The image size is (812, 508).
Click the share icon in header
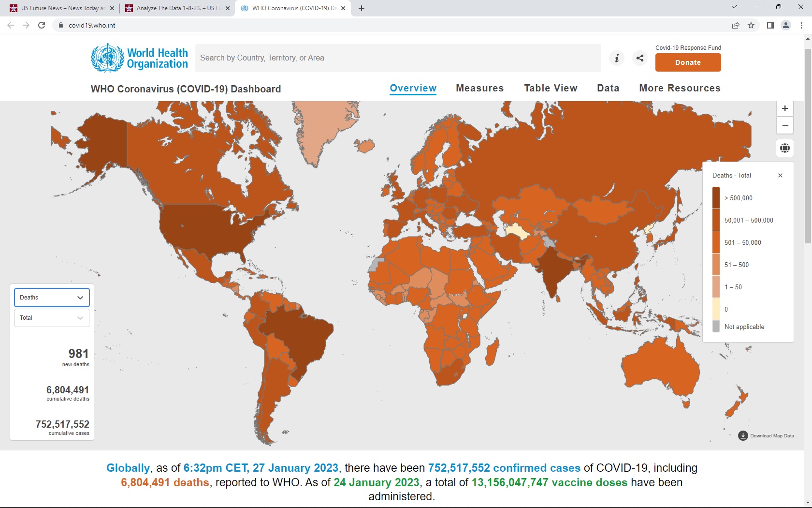[640, 58]
